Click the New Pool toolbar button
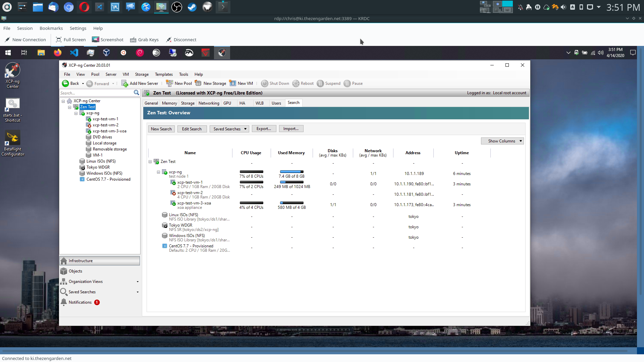This screenshot has height=362, width=644. pos(179,83)
